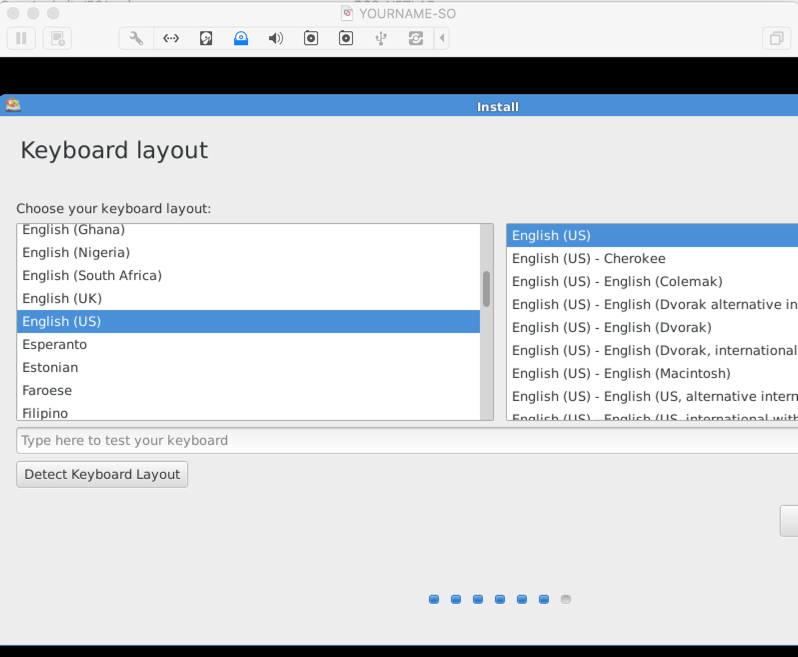Click the keyboard test input field
Image resolution: width=798 pixels, height=657 pixels.
coord(407,440)
